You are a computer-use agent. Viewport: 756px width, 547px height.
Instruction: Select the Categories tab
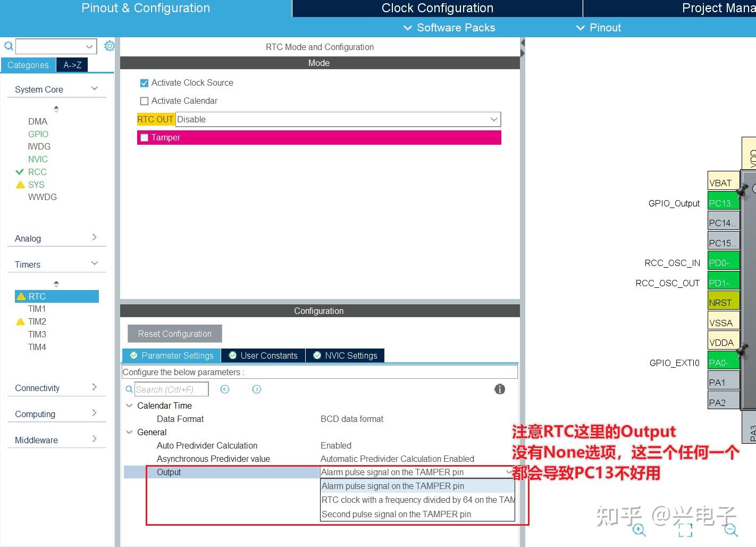(28, 65)
